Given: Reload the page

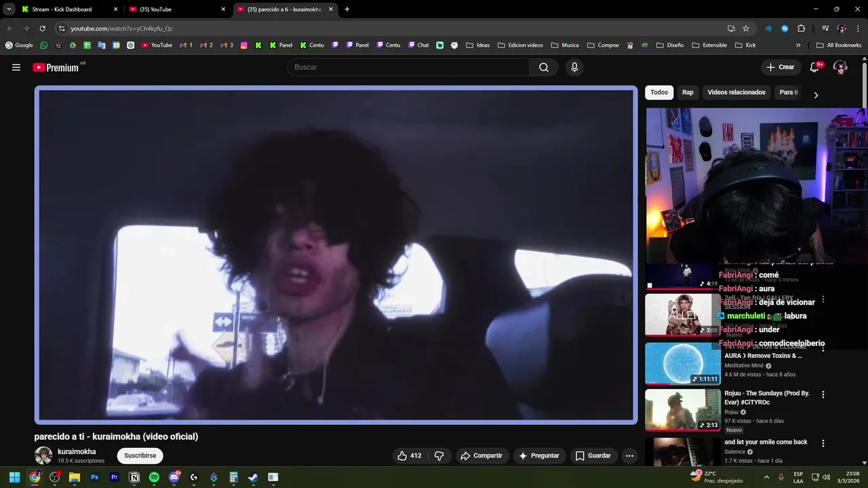Looking at the screenshot, I should (42, 28).
